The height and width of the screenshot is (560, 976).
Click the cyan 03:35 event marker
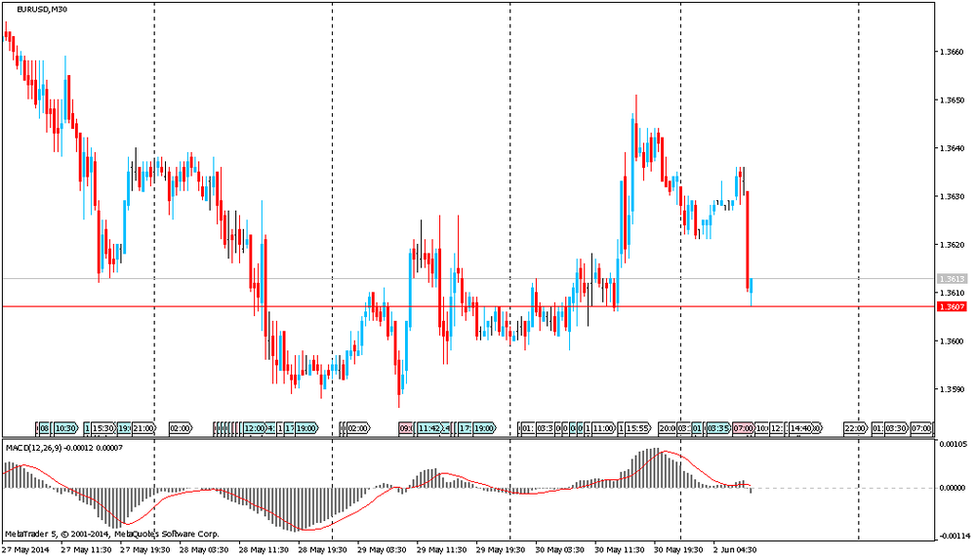click(718, 428)
